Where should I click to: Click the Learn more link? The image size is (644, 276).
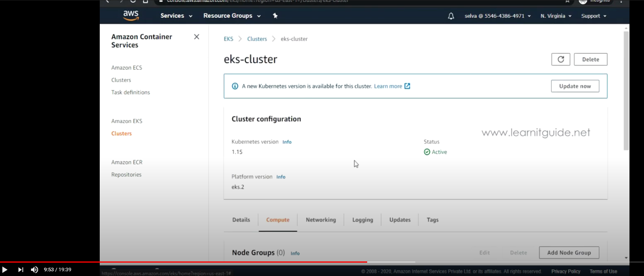388,86
